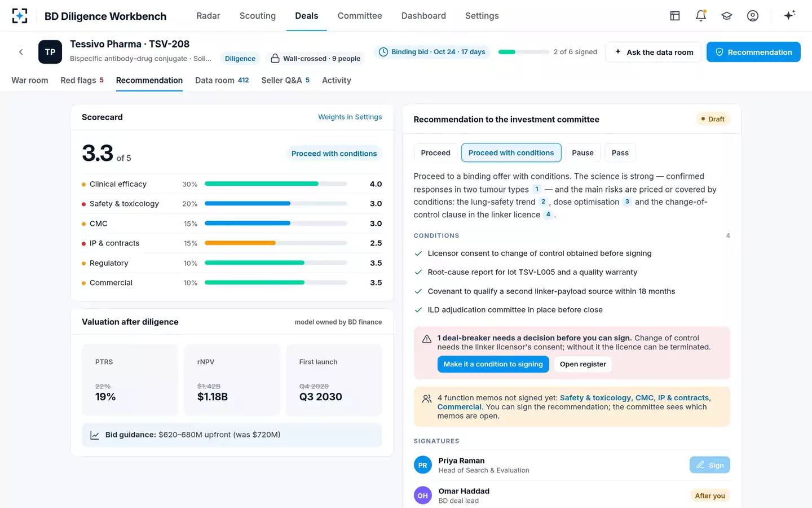Viewport: 812px width, 508px height.
Task: Click the Sign button for Priya Raman
Action: (x=710, y=465)
